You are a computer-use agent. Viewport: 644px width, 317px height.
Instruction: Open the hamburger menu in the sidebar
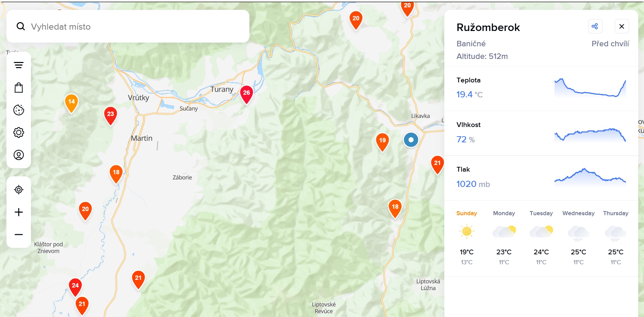tap(19, 65)
